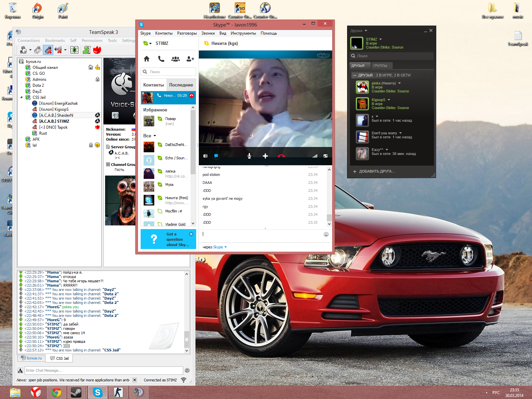Hide the Skype contacts sidebar

tap(205, 156)
